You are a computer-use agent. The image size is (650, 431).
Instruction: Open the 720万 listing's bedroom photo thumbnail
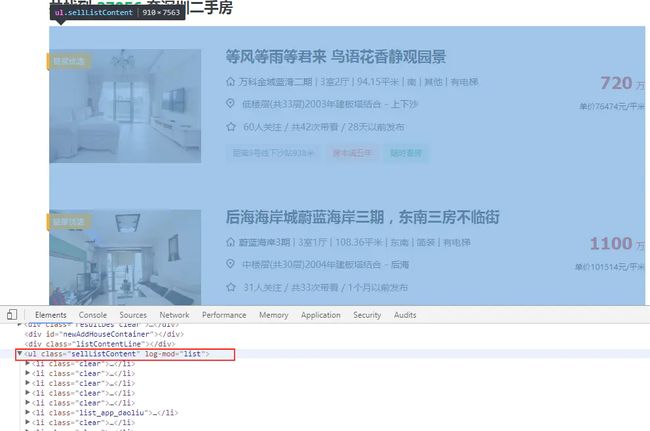point(125,106)
